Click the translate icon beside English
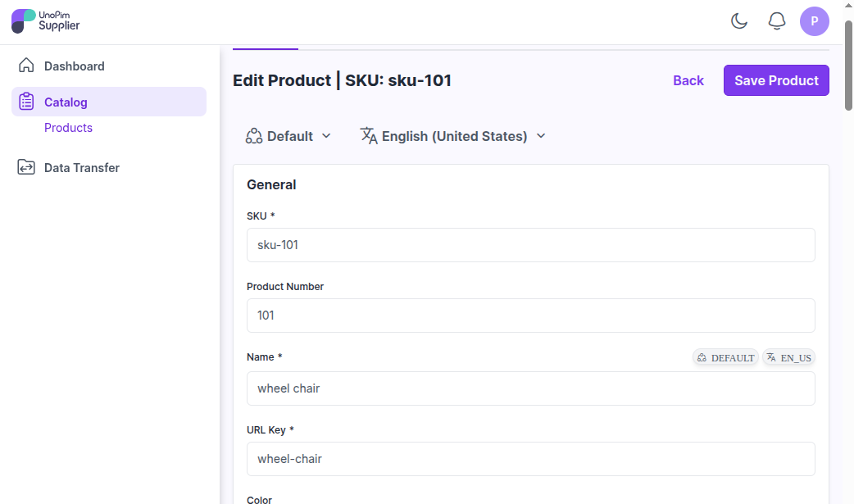 (369, 136)
